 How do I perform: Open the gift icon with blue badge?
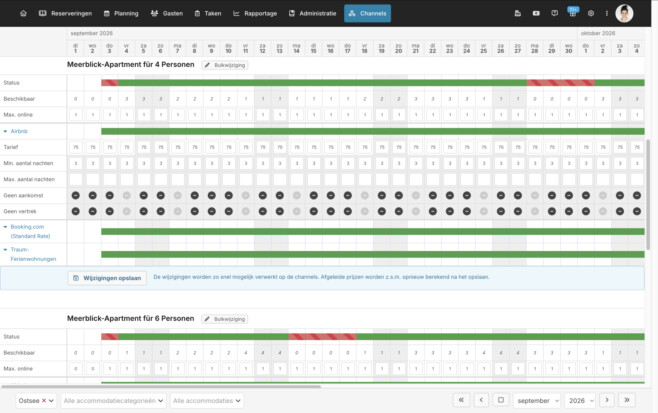pyautogui.click(x=573, y=12)
